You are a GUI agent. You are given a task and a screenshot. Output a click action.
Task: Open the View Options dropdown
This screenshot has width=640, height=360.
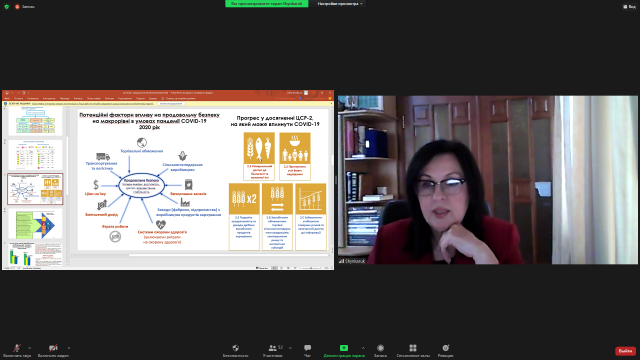340,4
